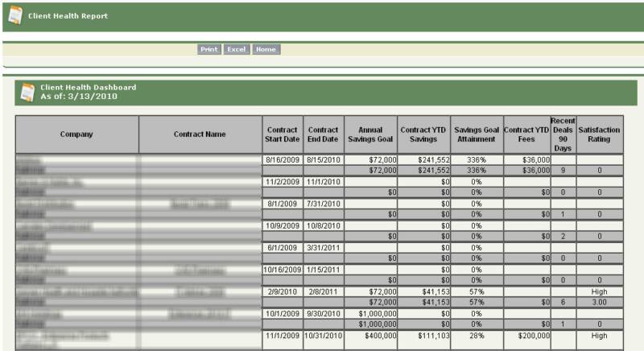
Task: Click the Company column header
Action: coord(76,134)
